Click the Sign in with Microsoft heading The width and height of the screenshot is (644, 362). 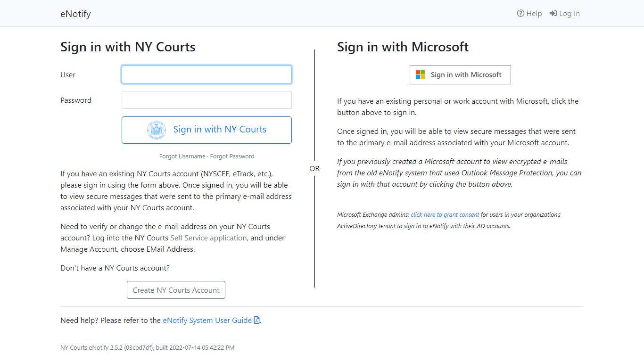(403, 47)
